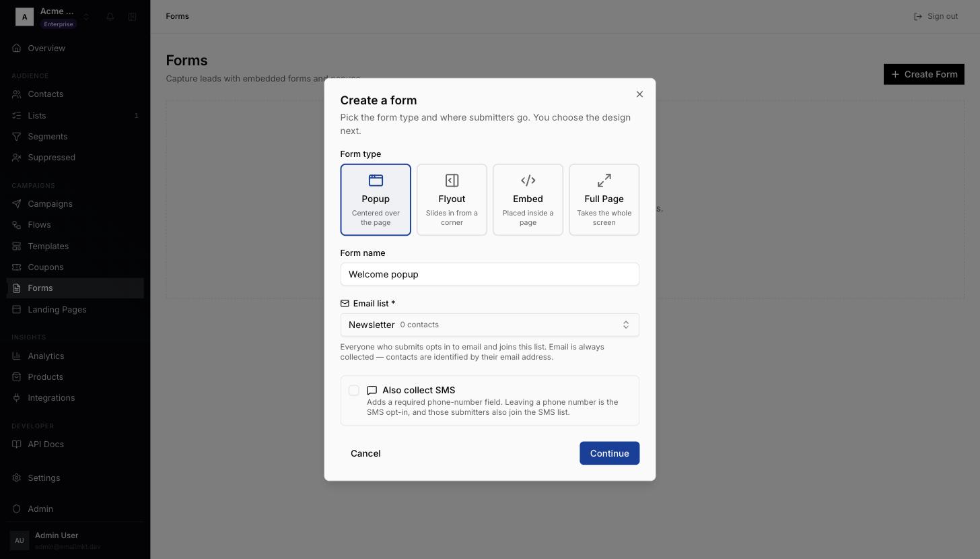Click the Overview home icon in sidebar

(x=17, y=48)
